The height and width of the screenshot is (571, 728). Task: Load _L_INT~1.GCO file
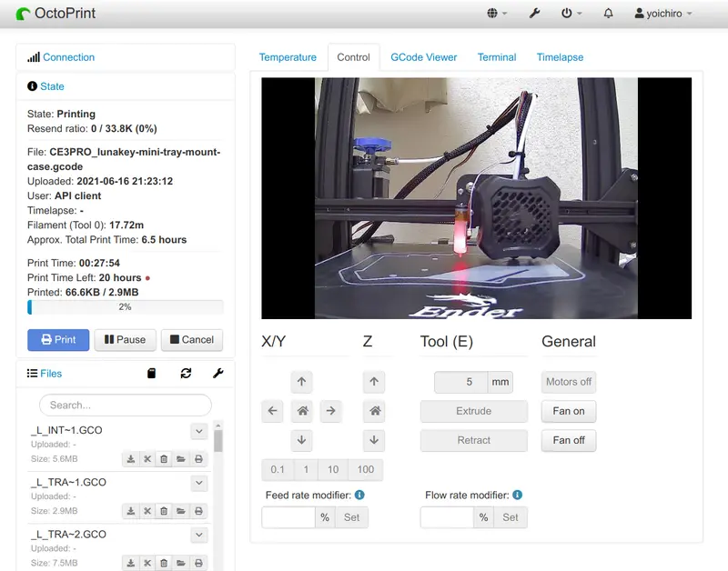pyautogui.click(x=180, y=459)
